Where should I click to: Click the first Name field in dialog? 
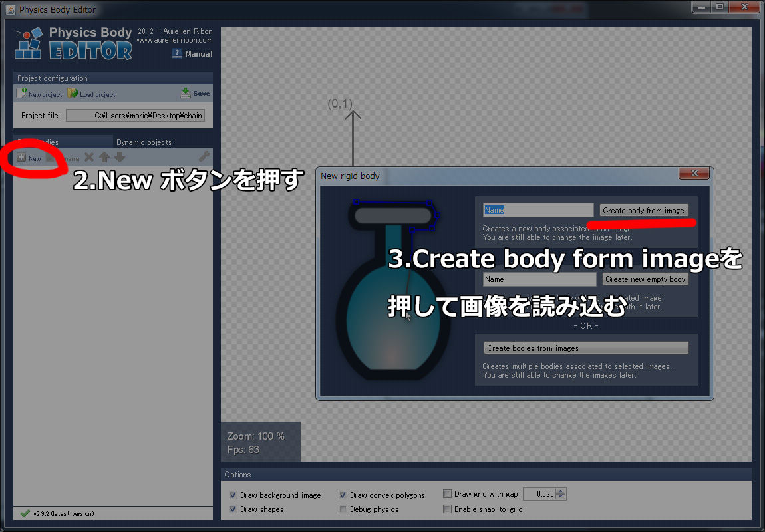tap(538, 210)
